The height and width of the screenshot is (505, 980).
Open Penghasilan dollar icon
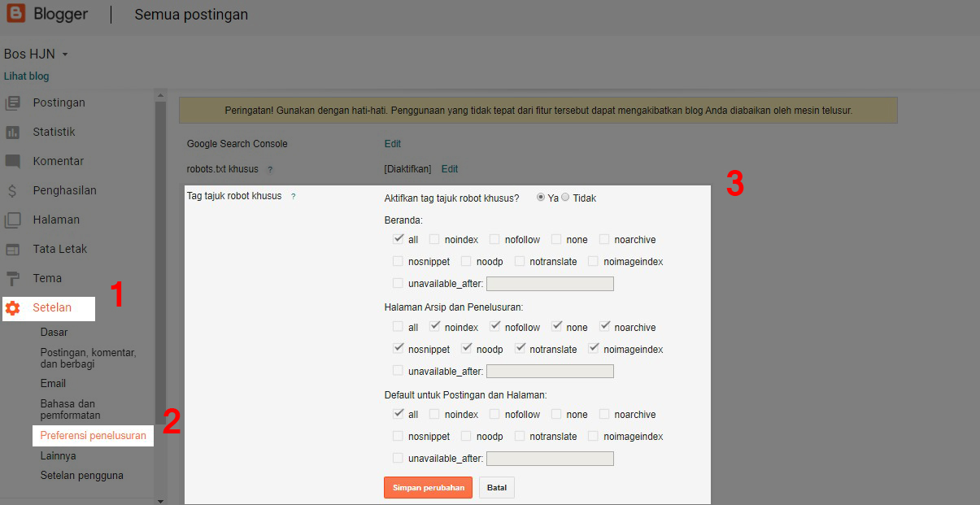(12, 190)
